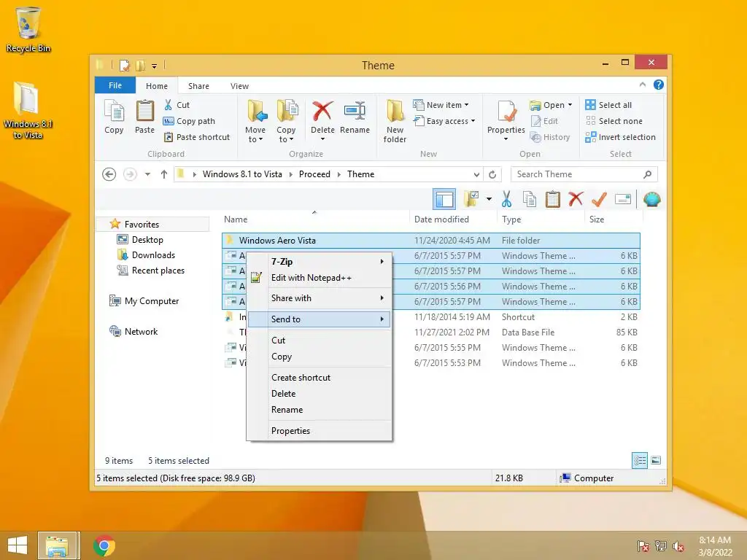Go up one folder level arrow
747x560 pixels.
(164, 174)
